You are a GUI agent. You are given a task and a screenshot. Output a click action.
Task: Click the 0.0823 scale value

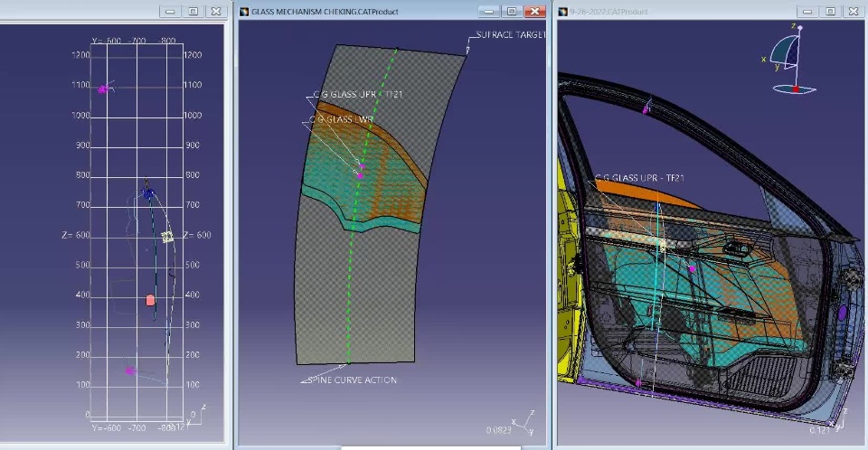(x=498, y=430)
